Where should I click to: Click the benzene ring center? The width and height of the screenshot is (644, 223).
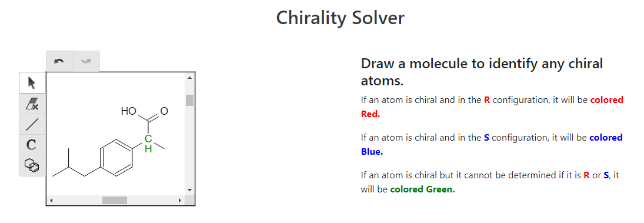[x=116, y=158]
